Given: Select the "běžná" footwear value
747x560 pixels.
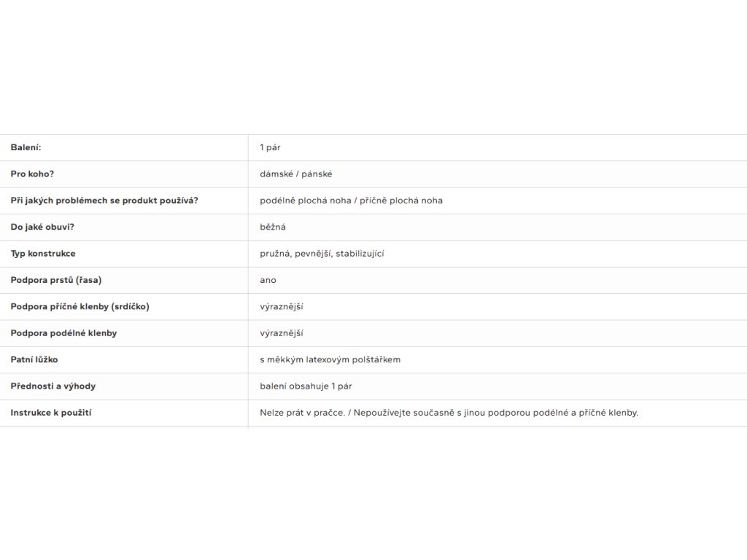Looking at the screenshot, I should coord(273,227).
